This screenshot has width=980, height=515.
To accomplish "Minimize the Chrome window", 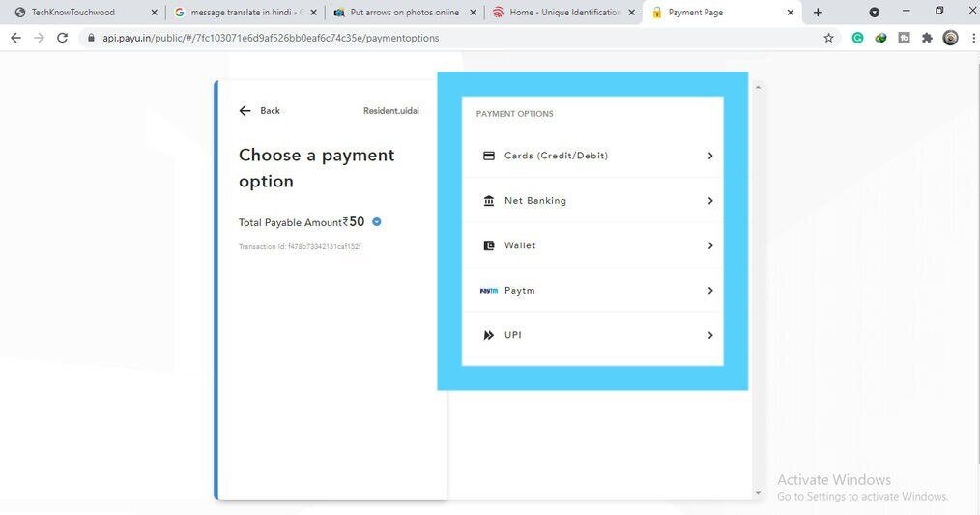I will point(907,11).
